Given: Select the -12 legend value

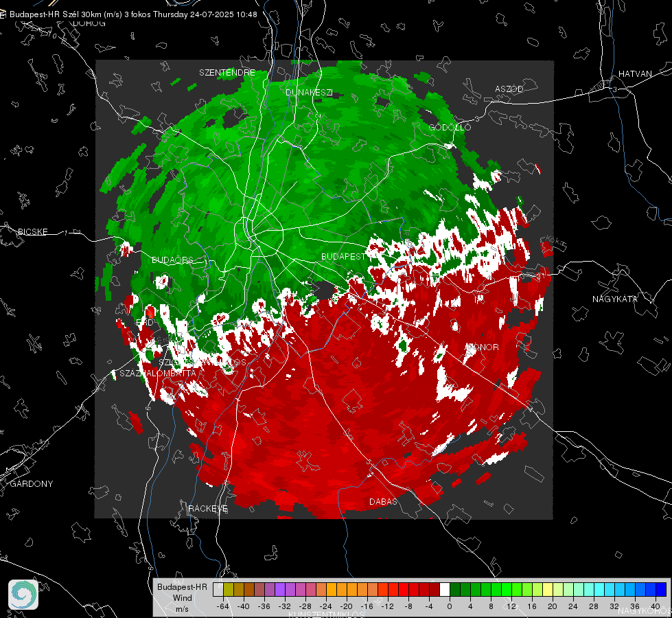Looking at the screenshot, I should click(387, 606).
